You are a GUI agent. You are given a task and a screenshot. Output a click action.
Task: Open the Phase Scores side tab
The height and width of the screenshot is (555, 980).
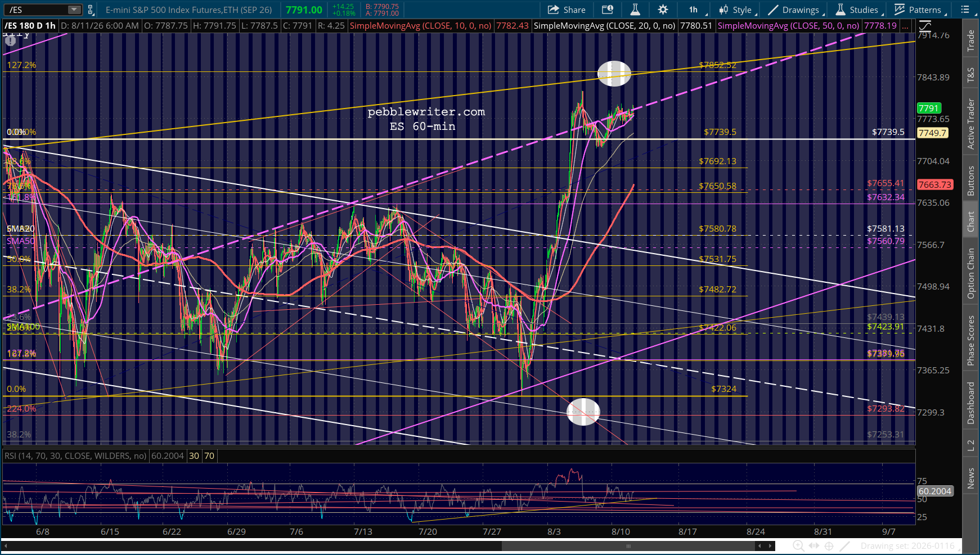(970, 340)
